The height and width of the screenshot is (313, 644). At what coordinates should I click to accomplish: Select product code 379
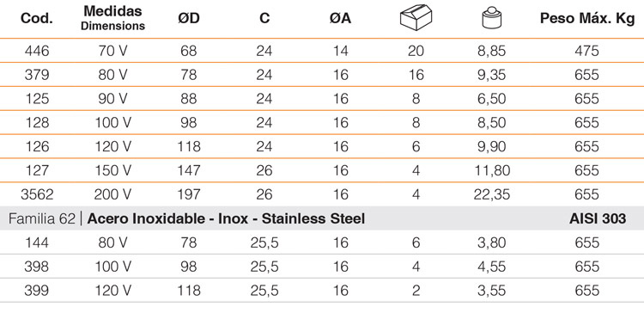click(x=37, y=75)
